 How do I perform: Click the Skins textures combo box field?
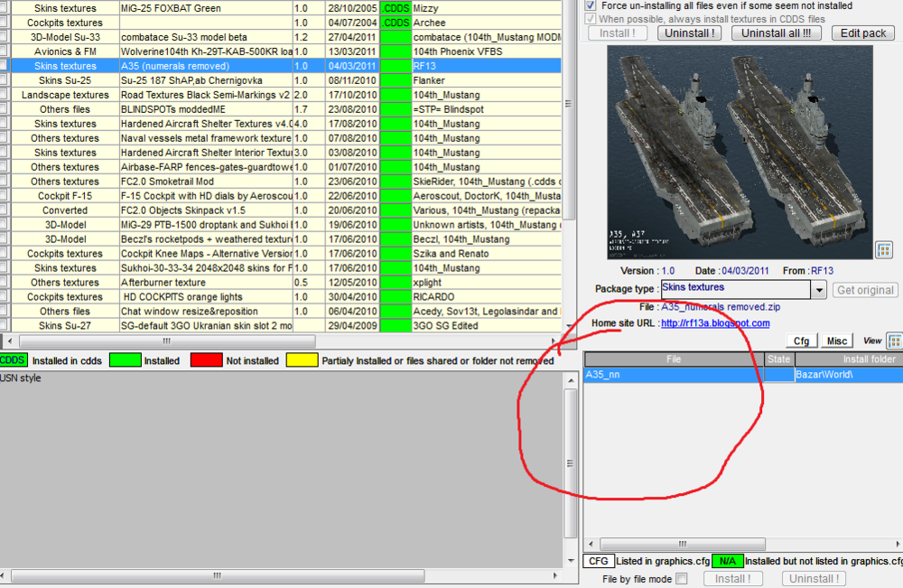click(736, 289)
